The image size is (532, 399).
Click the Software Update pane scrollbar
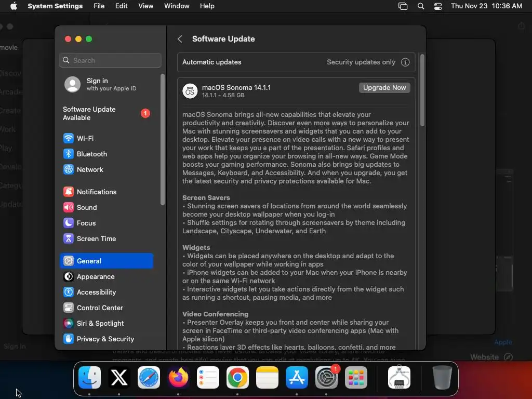click(x=422, y=90)
